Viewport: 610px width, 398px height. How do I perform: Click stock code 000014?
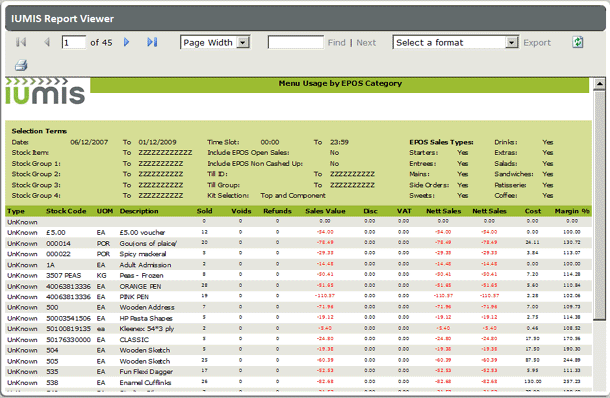(58, 244)
